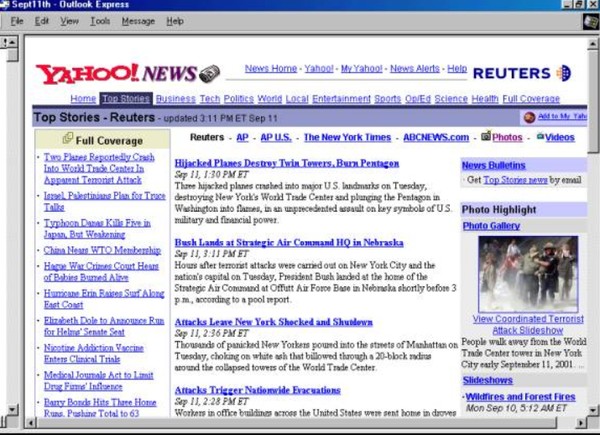Click the World Trade Center photo thumbnail
The height and width of the screenshot is (435, 600).
pyautogui.click(x=528, y=274)
